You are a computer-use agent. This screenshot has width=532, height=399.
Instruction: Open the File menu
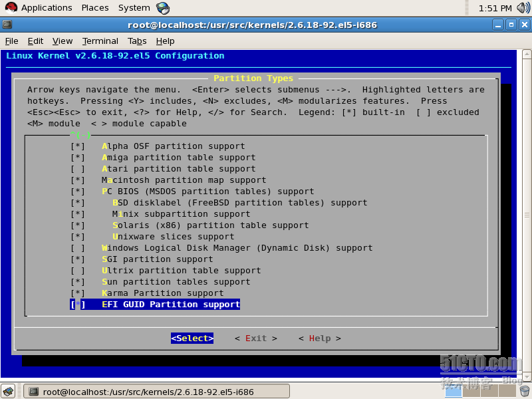pos(11,41)
